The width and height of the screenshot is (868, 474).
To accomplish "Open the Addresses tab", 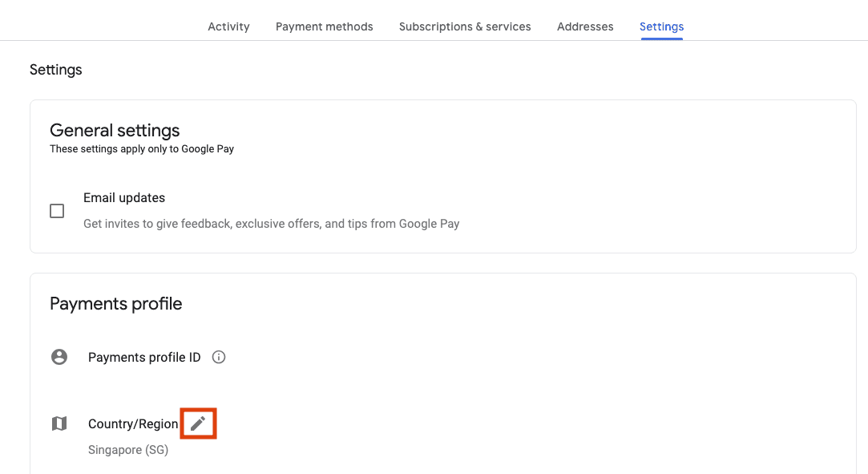I will click(x=585, y=26).
